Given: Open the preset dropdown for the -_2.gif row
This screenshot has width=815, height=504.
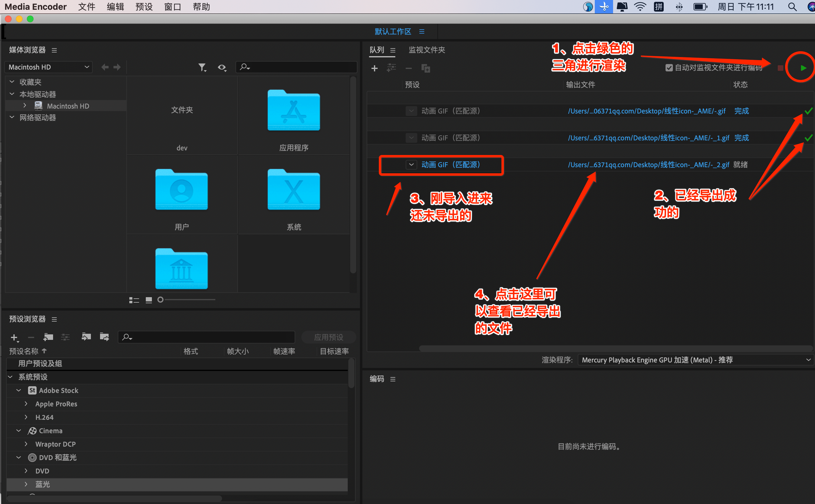Looking at the screenshot, I should (x=411, y=165).
